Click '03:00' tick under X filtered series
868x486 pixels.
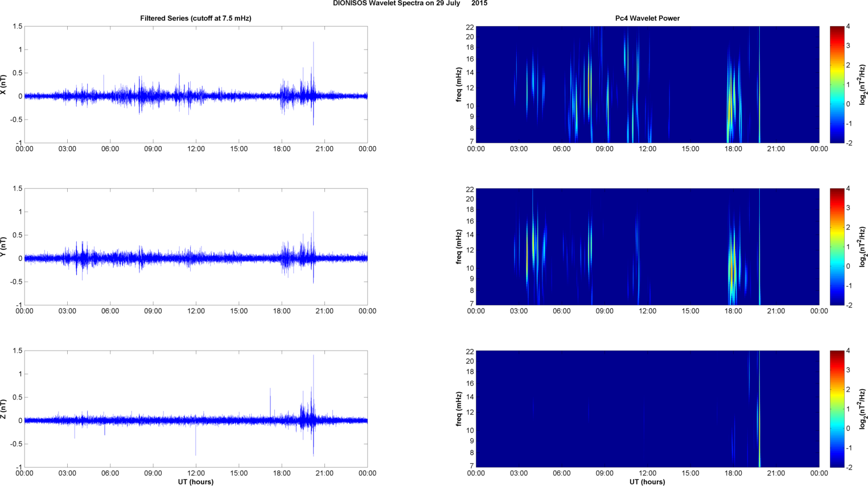point(67,149)
